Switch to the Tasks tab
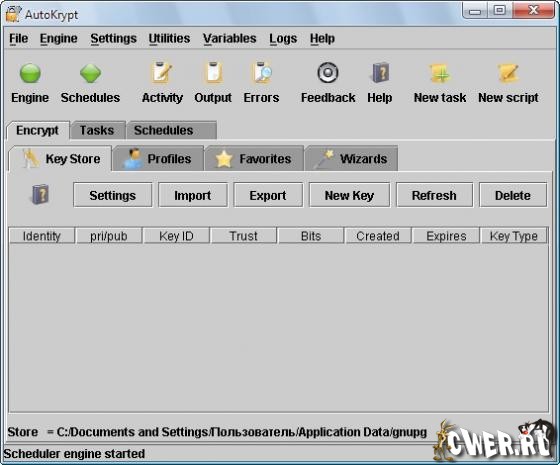The image size is (560, 465). coord(97,130)
